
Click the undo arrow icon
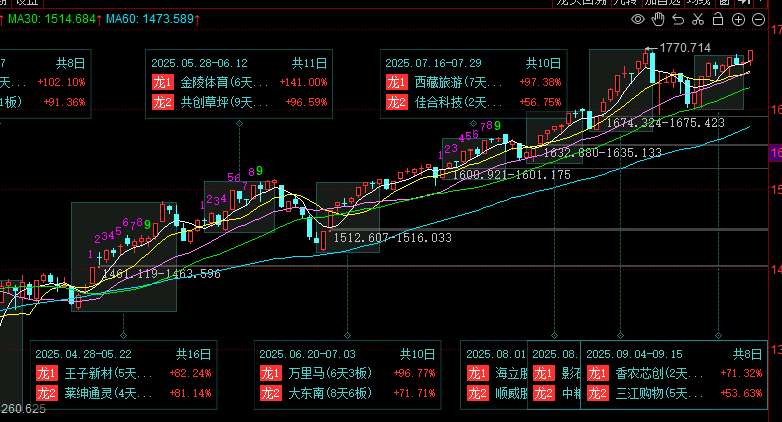(678, 19)
